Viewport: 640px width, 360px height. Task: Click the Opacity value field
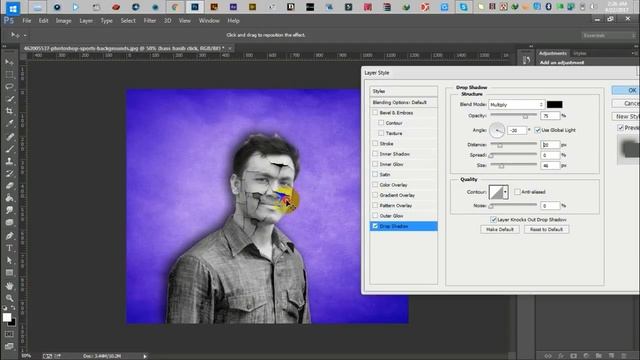coord(550,116)
